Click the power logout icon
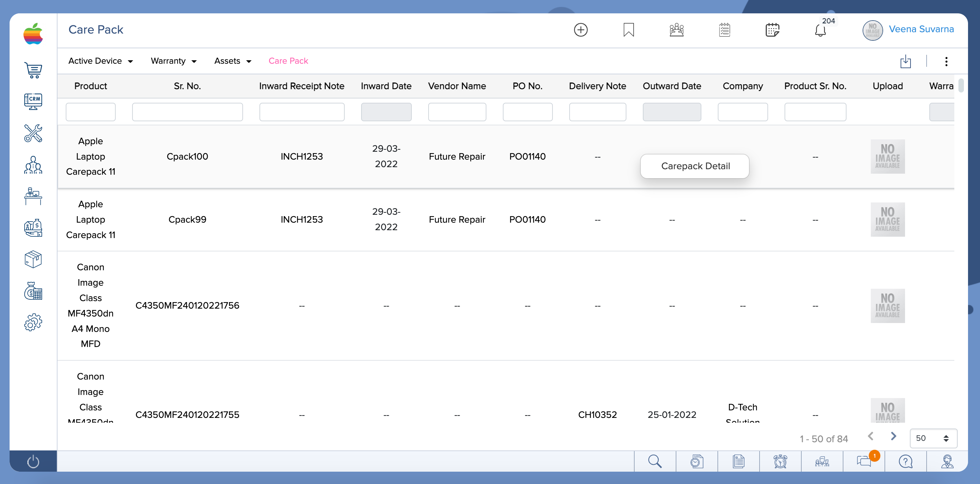The height and width of the screenshot is (484, 980). coord(33,461)
